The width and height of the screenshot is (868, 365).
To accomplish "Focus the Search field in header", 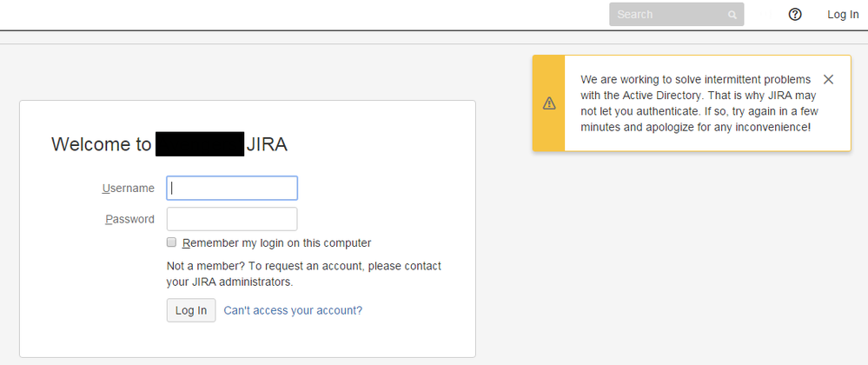I will [x=677, y=15].
